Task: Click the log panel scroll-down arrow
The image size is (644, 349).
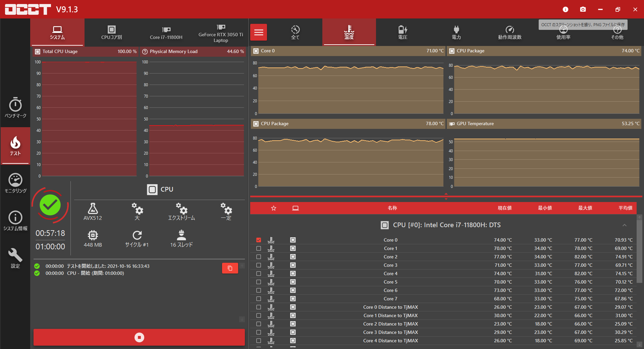Action: coord(242,319)
